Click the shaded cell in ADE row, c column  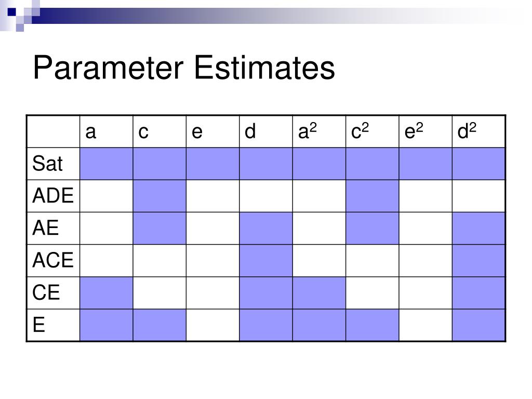click(x=159, y=196)
